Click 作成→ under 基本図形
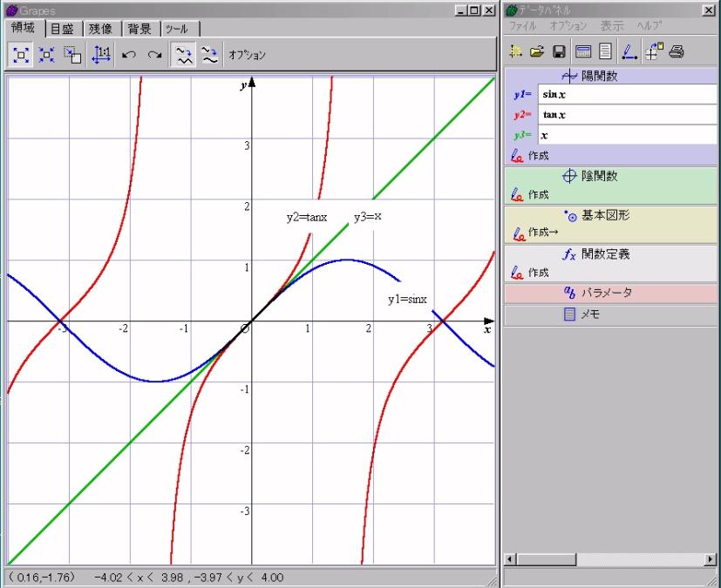 pos(535,233)
